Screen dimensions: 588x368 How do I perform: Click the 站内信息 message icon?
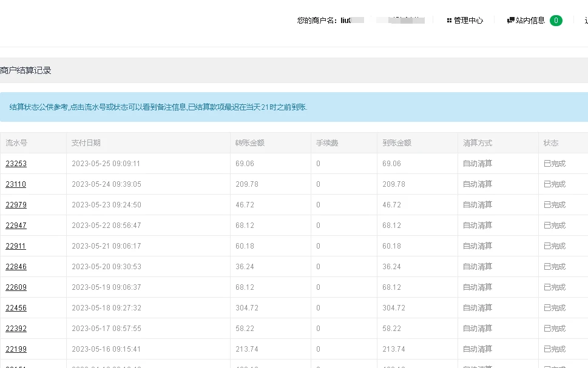tap(511, 21)
